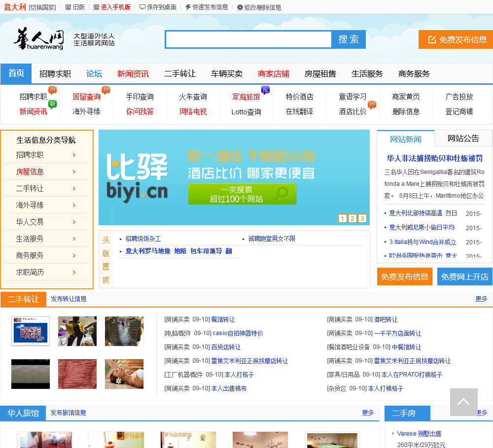Open 房屋租售 menu item

(x=320, y=73)
